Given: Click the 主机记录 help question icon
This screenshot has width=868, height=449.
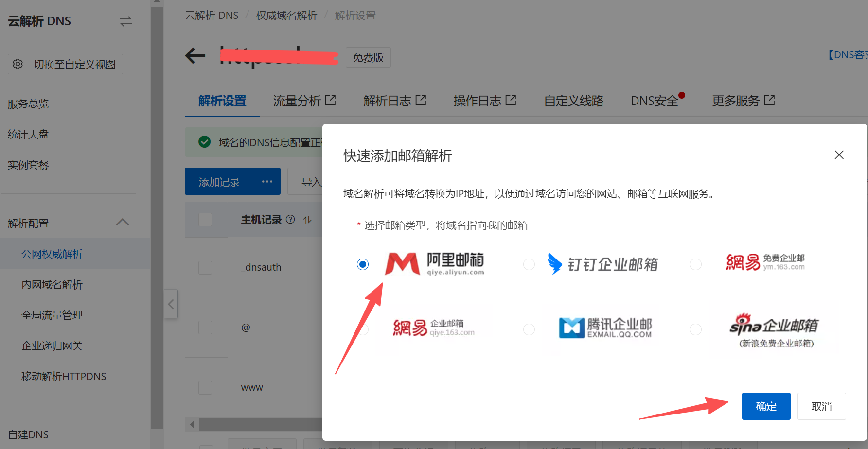Looking at the screenshot, I should click(290, 219).
